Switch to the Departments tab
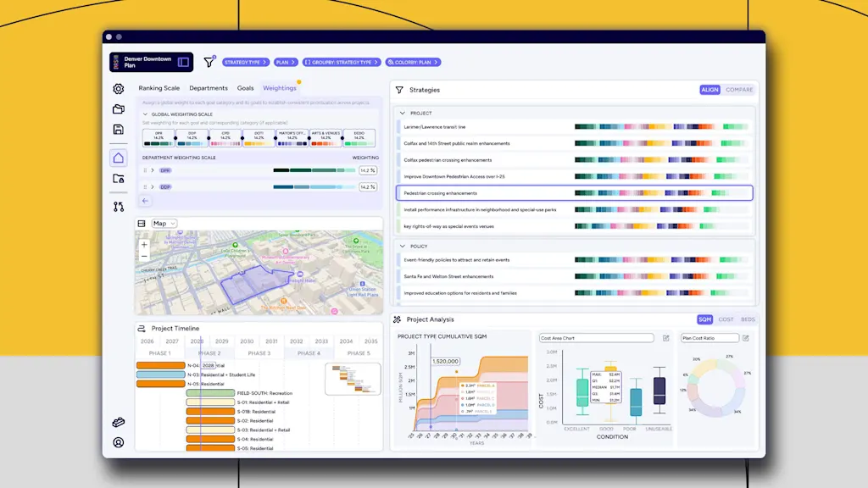868x488 pixels. point(208,88)
